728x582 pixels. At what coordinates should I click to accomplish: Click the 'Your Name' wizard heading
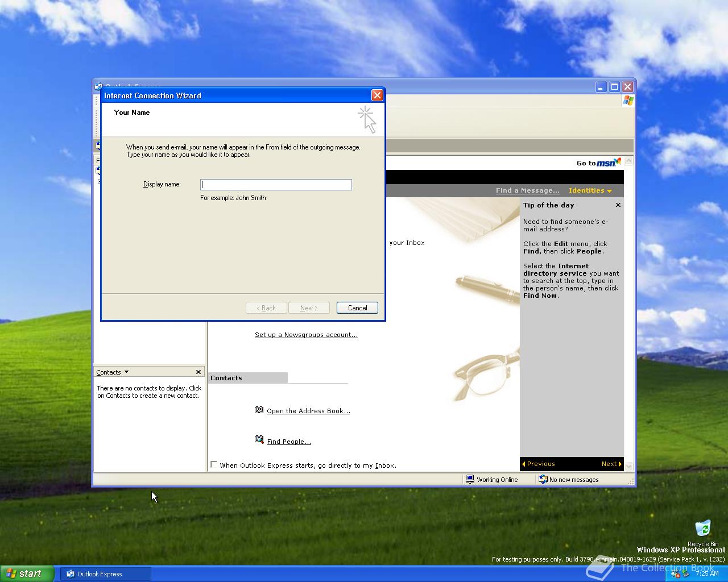(x=132, y=113)
